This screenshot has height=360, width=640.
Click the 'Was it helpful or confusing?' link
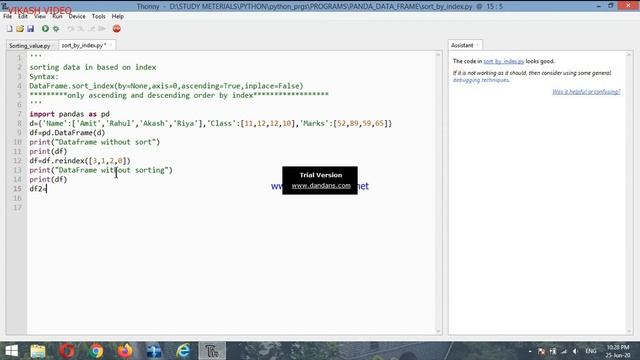tap(586, 92)
